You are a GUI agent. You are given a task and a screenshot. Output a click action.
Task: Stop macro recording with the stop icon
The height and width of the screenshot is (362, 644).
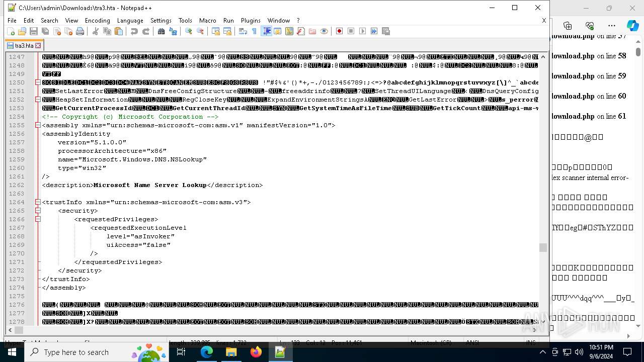(351, 31)
